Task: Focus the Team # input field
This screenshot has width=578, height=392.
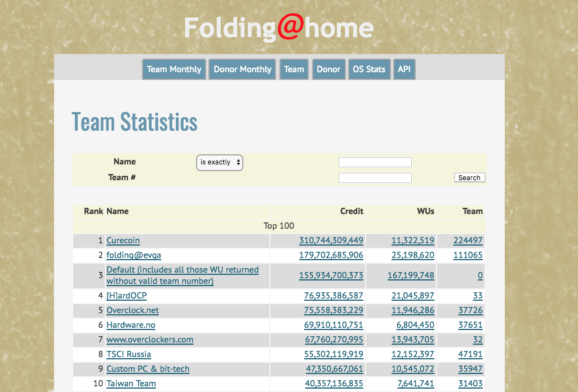Action: coord(375,178)
